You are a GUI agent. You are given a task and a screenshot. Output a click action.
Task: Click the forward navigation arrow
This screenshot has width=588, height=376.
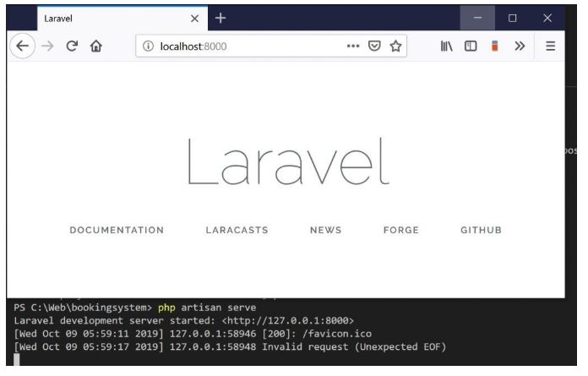tap(47, 46)
